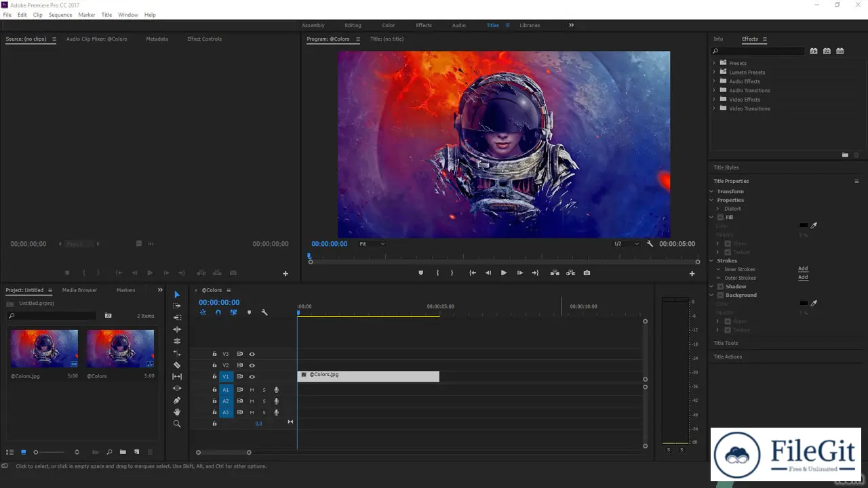The width and height of the screenshot is (868, 488).
Task: Open the 1/2 playback resolution dropdown
Action: (626, 244)
